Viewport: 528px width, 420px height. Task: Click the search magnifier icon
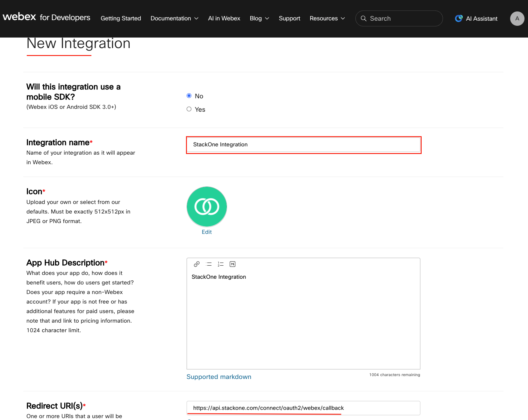363,18
